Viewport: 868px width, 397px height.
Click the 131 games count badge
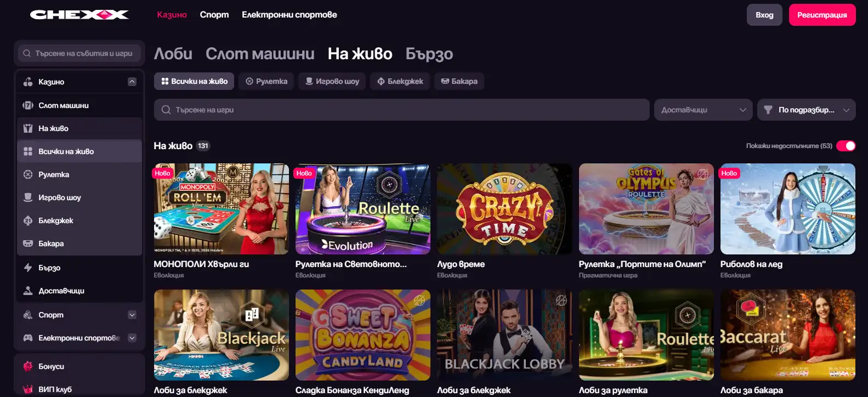coord(203,146)
